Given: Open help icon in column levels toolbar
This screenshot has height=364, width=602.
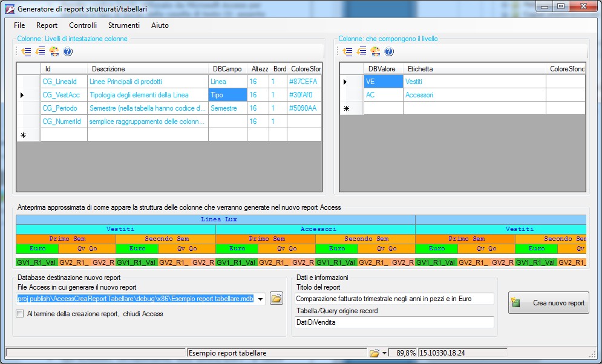Looking at the screenshot, I should tap(68, 51).
